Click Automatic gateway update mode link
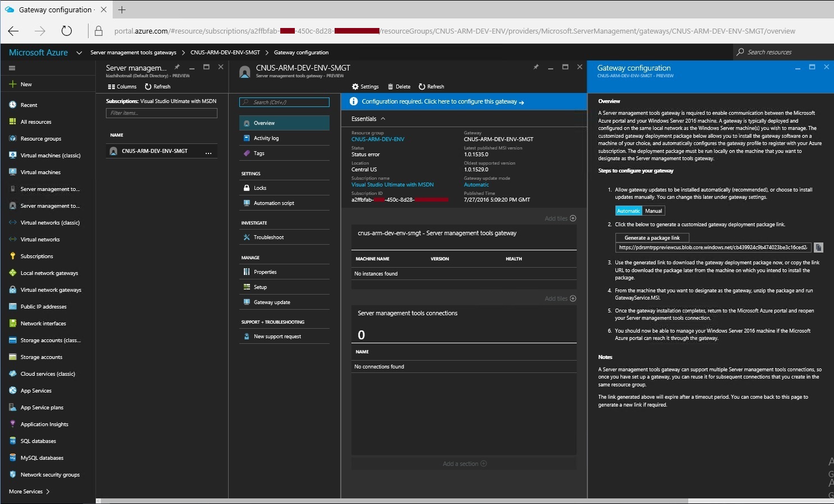 pyautogui.click(x=476, y=185)
